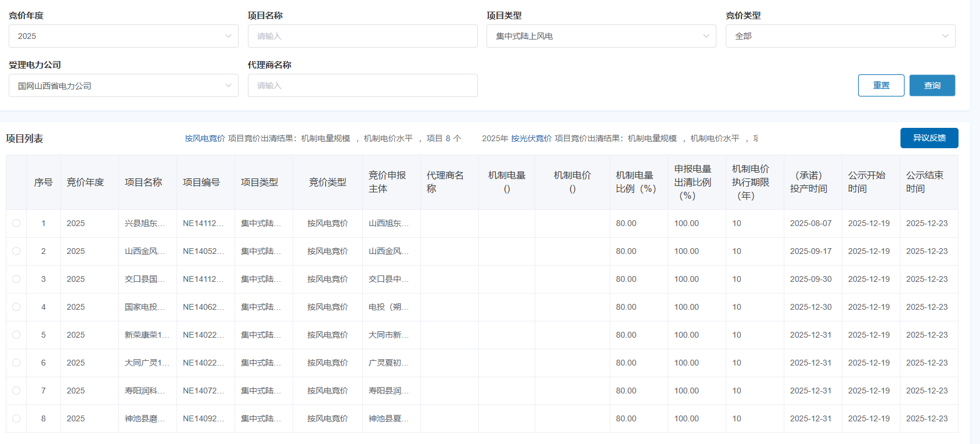Viewport: 980px width, 444px height.
Task: Click project number cell in row 5
Action: 203,335
